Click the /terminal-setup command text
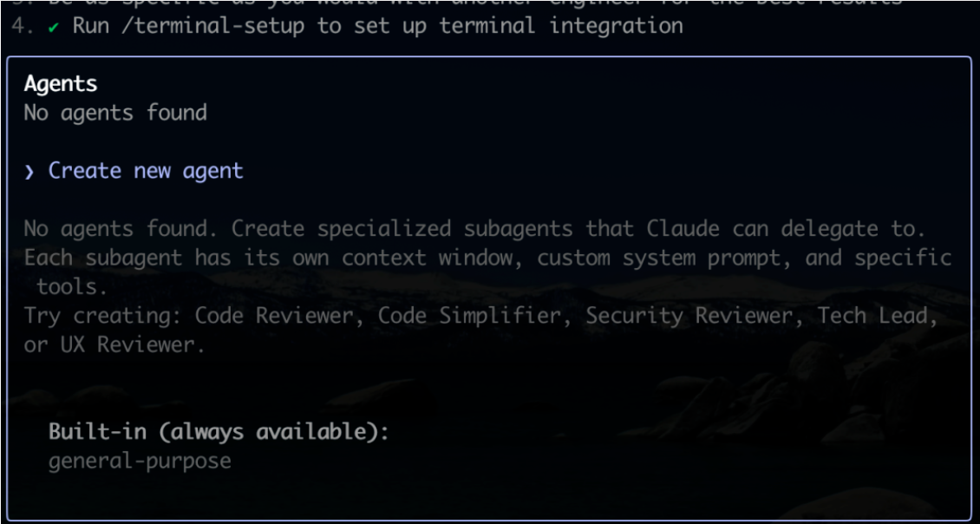Viewport: 980px width, 524px height. (212, 26)
